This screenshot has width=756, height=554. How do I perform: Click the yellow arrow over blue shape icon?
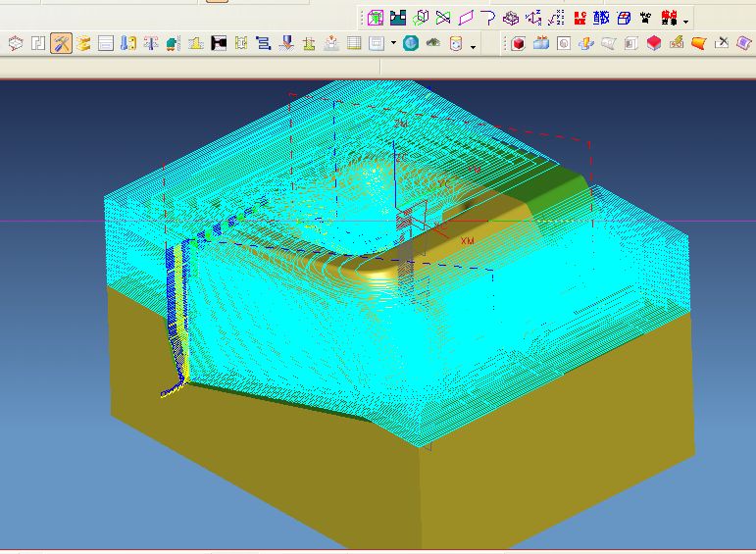point(586,44)
